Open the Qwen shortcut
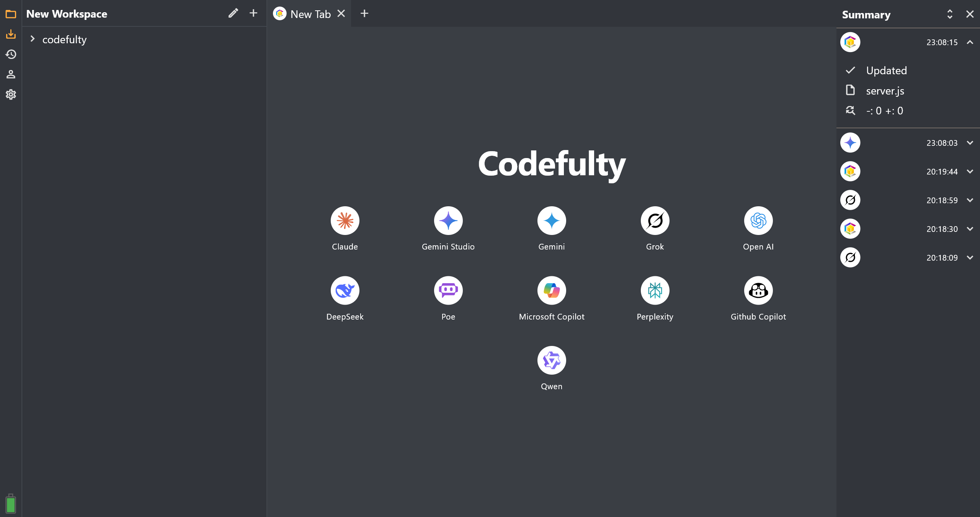The height and width of the screenshot is (517, 980). coord(551,360)
